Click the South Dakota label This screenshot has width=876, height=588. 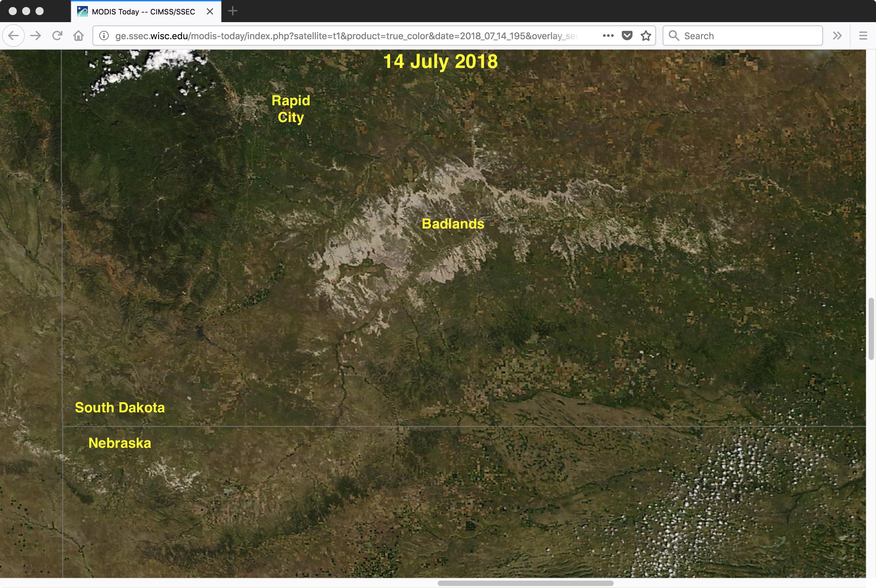tap(120, 407)
